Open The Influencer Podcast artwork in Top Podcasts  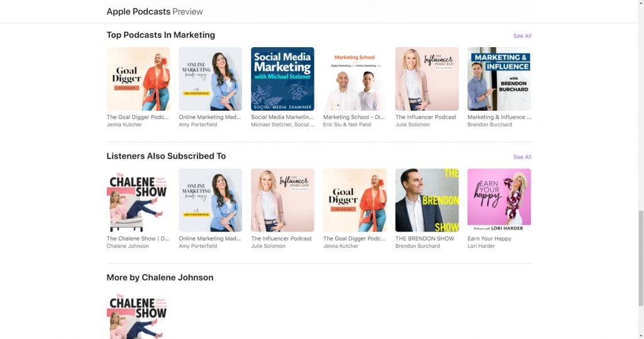coord(427,79)
